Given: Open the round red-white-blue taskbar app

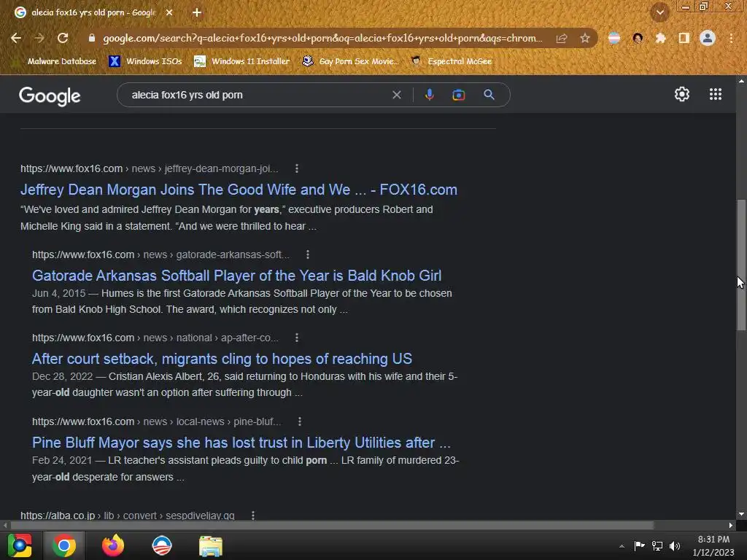Looking at the screenshot, I should click(x=162, y=545).
